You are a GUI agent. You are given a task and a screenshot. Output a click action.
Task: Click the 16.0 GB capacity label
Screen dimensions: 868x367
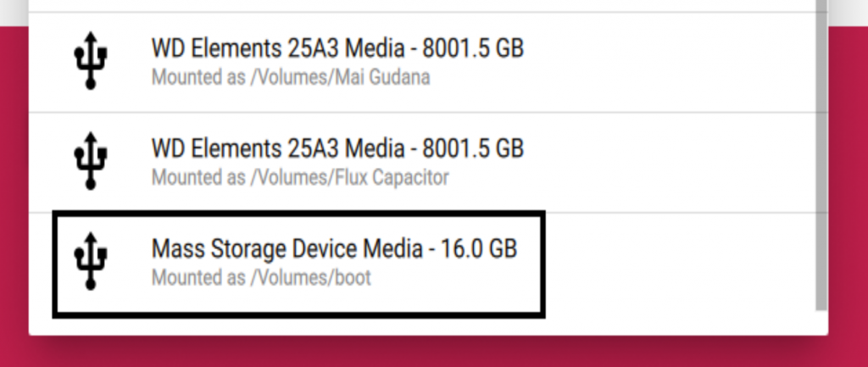point(479,249)
